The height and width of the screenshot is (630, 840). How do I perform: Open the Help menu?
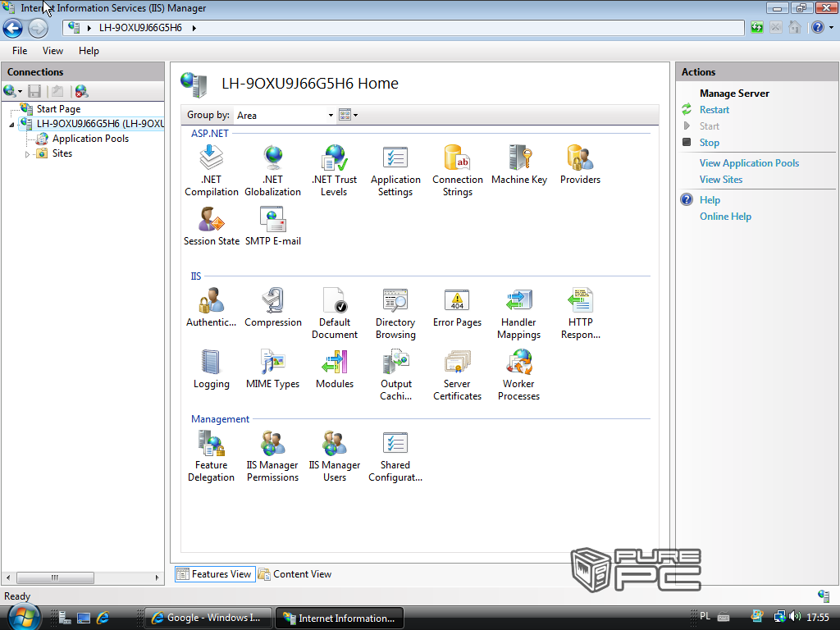[x=89, y=51]
